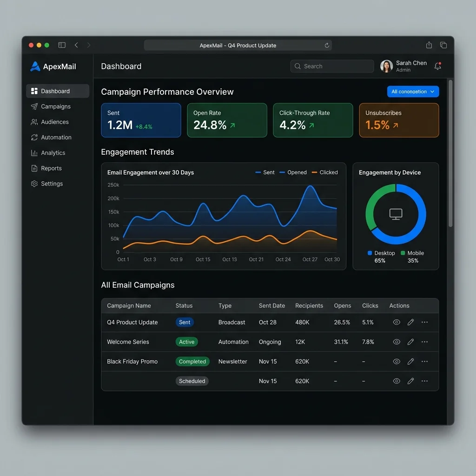476x476 pixels.
Task: Click the browser share icon
Action: [x=429, y=45]
